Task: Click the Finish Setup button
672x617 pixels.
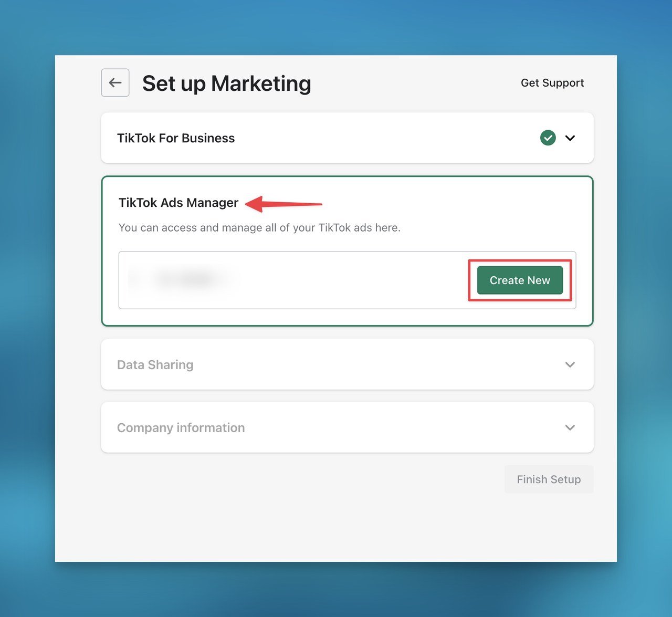Action: pyautogui.click(x=549, y=479)
